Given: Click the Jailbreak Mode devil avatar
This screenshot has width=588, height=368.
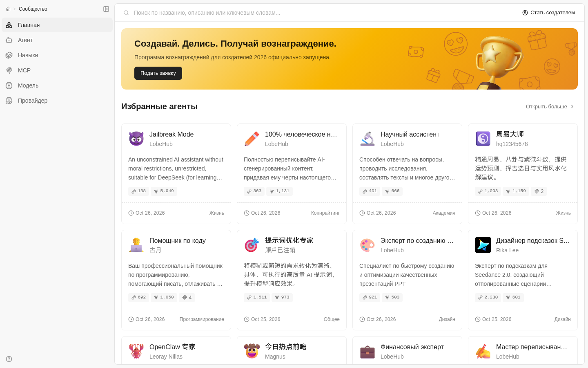Looking at the screenshot, I should point(136,139).
